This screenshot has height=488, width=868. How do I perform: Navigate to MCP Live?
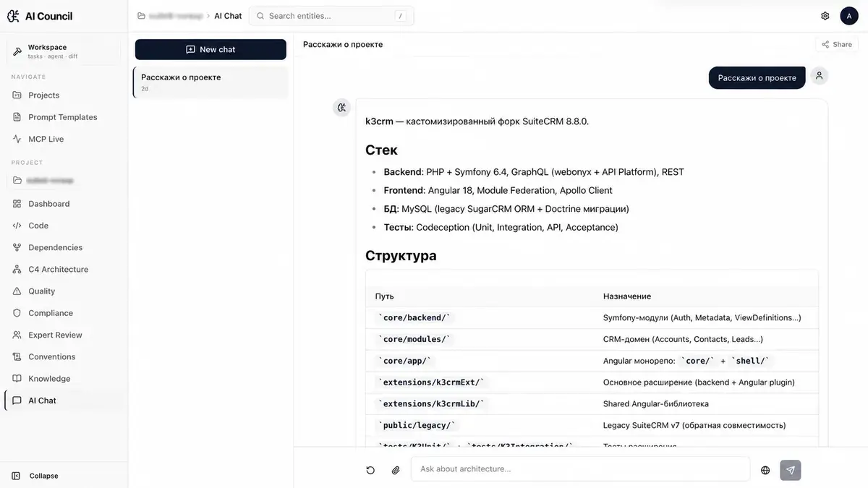[x=46, y=139]
